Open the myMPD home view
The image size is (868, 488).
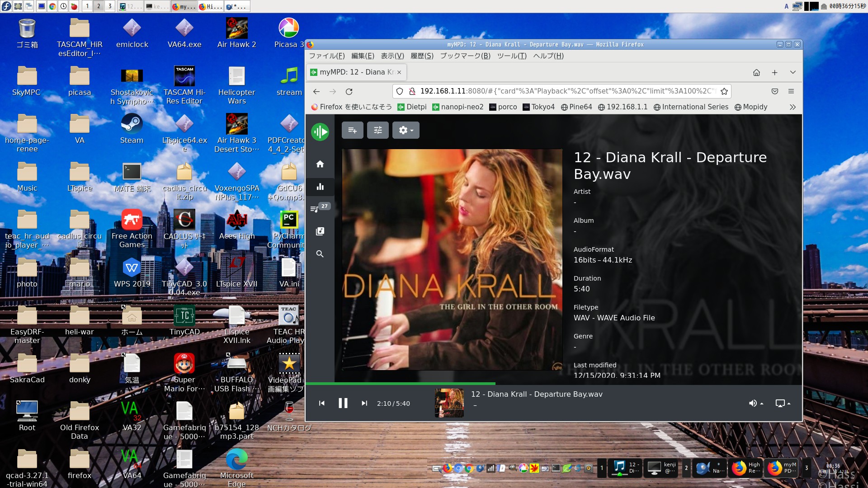click(320, 164)
